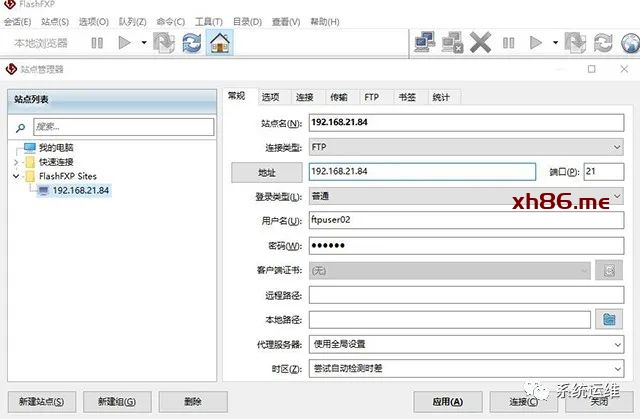The image size is (640, 419).
Task: Switch to the 传输 tab
Action: pyautogui.click(x=338, y=97)
